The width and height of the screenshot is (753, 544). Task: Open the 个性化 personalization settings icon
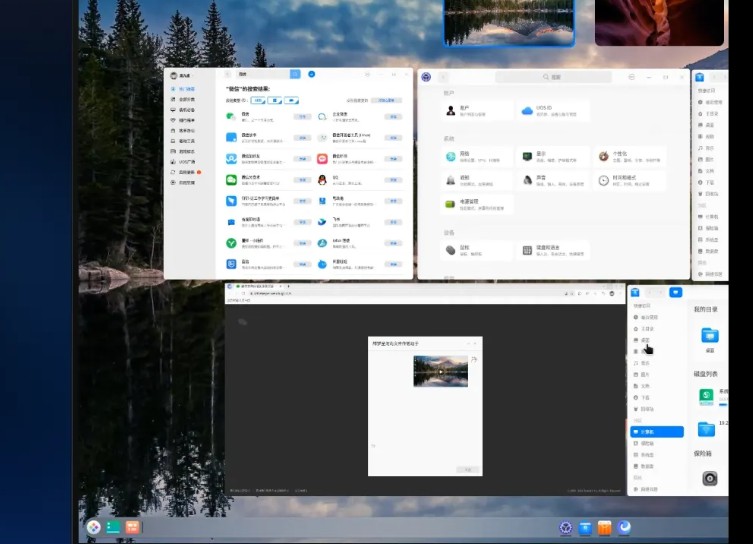pyautogui.click(x=604, y=157)
